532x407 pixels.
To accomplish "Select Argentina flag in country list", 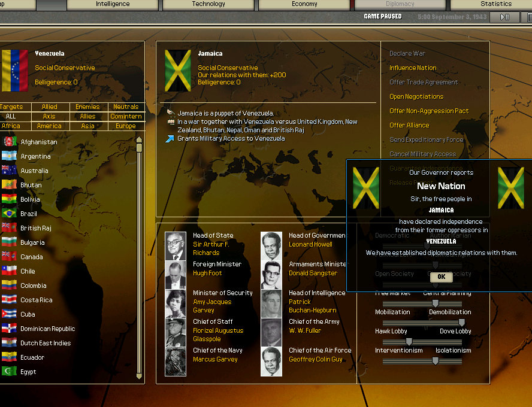I will point(9,156).
